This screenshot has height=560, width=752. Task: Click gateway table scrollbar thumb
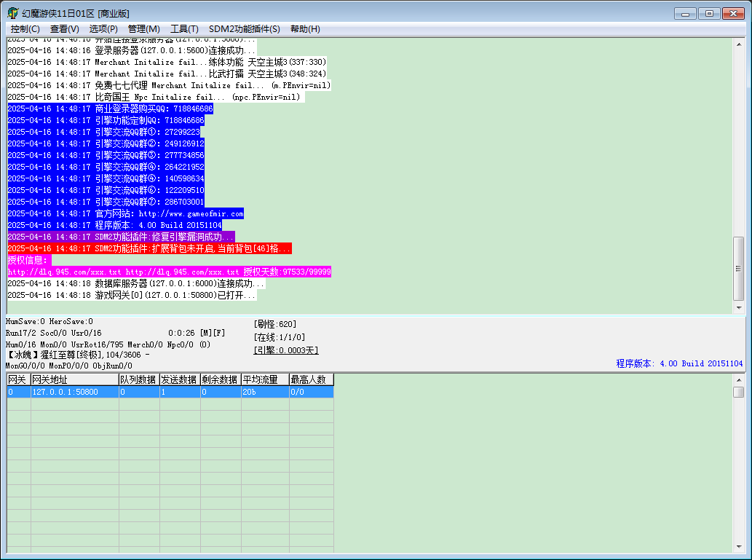(739, 392)
